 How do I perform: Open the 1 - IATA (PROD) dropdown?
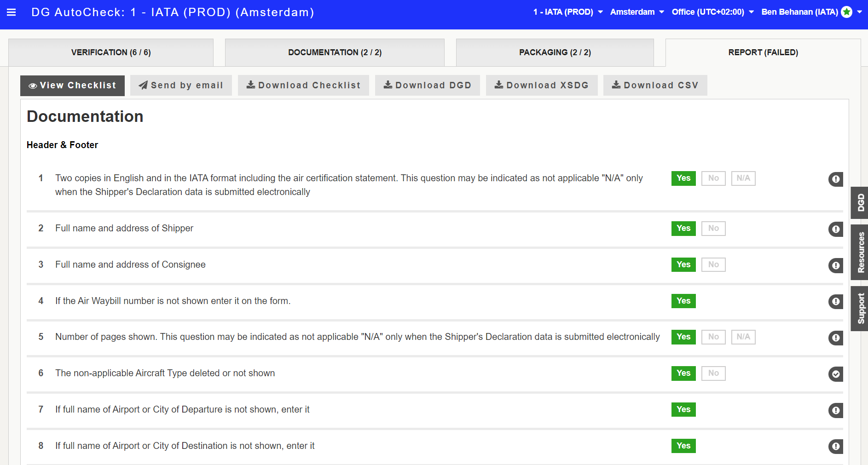568,12
